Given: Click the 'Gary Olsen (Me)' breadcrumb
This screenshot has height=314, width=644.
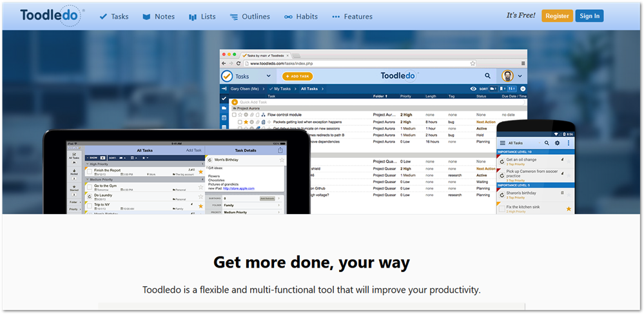Looking at the screenshot, I should pos(245,88).
